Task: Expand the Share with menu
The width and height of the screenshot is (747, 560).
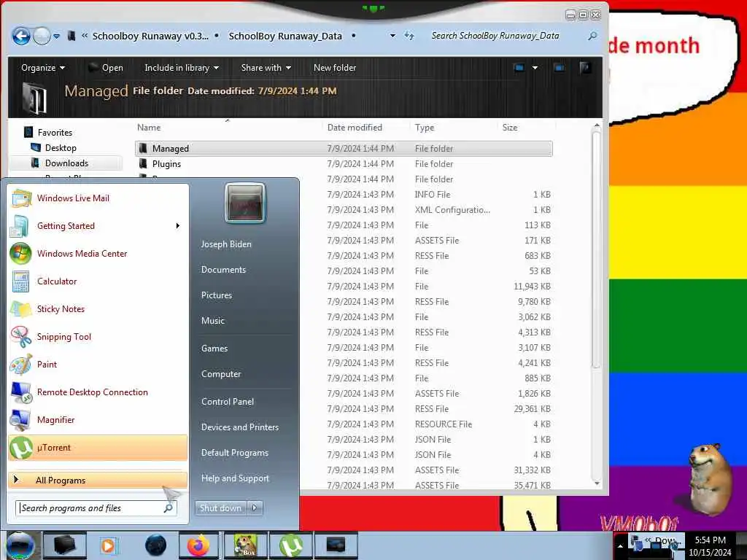Action: coord(266,68)
